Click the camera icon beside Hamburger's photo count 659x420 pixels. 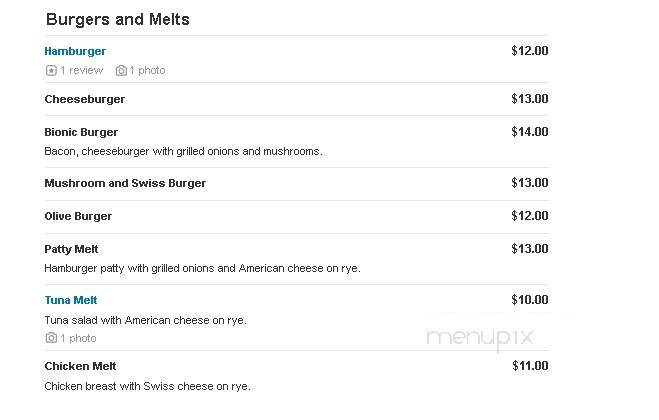pos(121,70)
